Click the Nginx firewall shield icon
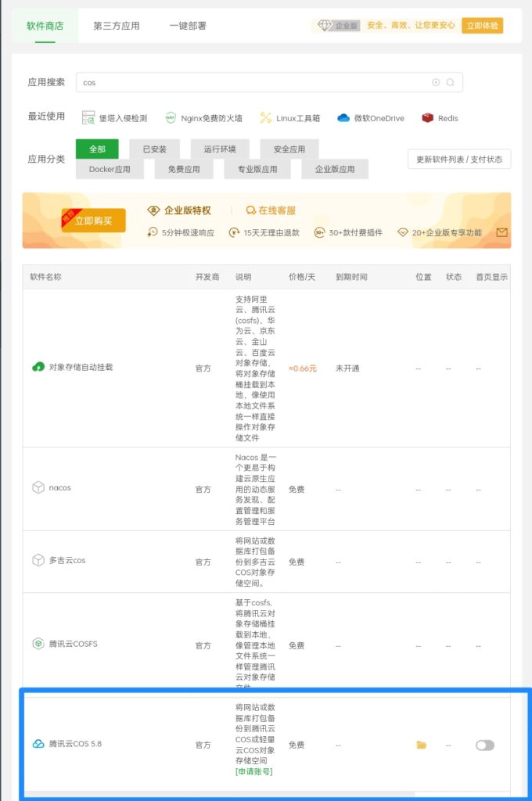Screen dimensions: 532x801 [171, 118]
